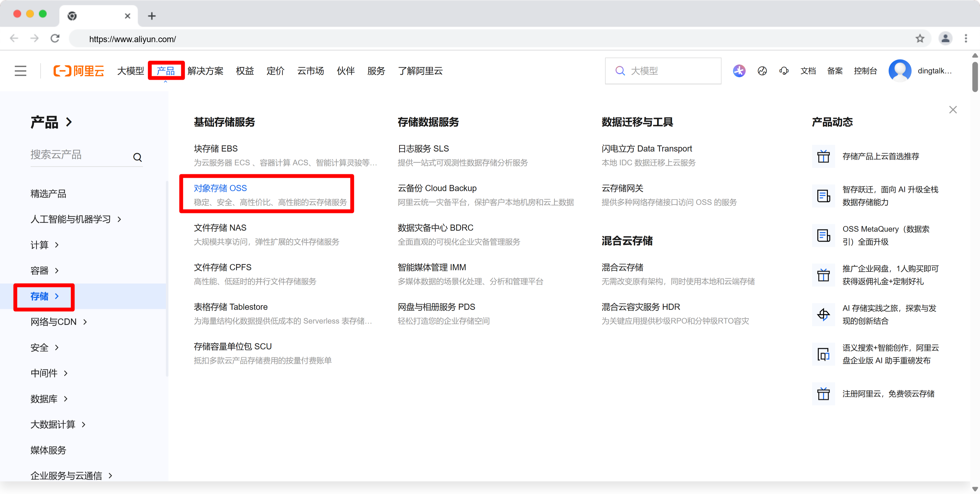Click the dingtalk user avatar
The image size is (980, 494).
point(900,71)
